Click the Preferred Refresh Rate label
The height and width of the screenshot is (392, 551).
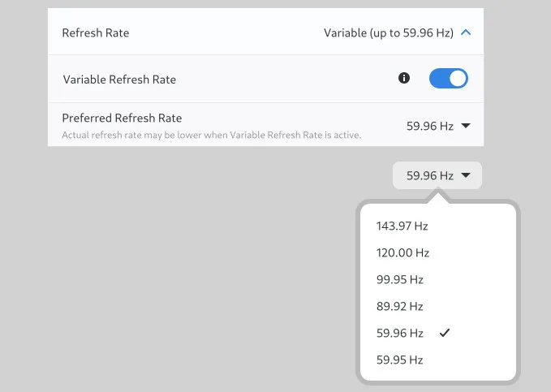tap(122, 118)
